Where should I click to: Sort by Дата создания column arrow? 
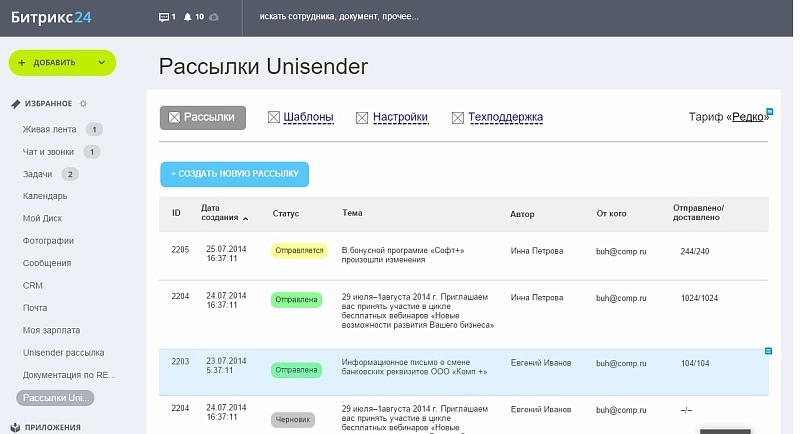tap(246, 218)
